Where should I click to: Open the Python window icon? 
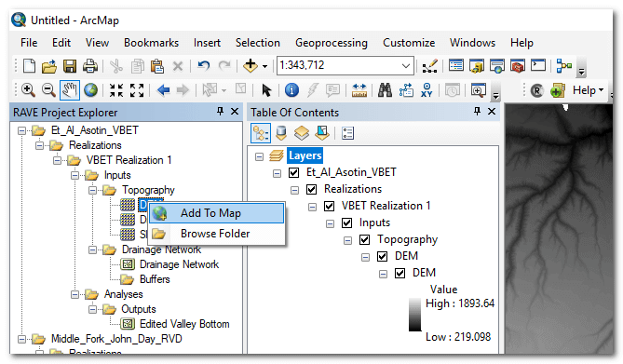(x=538, y=65)
